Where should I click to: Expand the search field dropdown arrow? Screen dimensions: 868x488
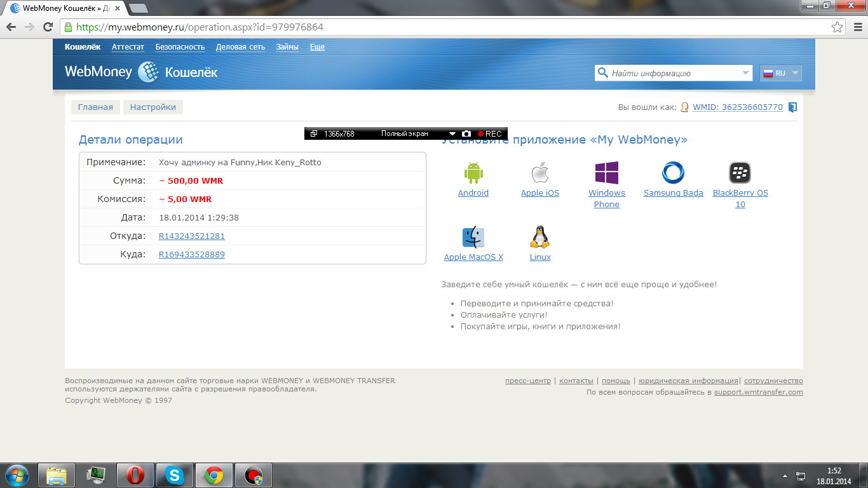745,73
